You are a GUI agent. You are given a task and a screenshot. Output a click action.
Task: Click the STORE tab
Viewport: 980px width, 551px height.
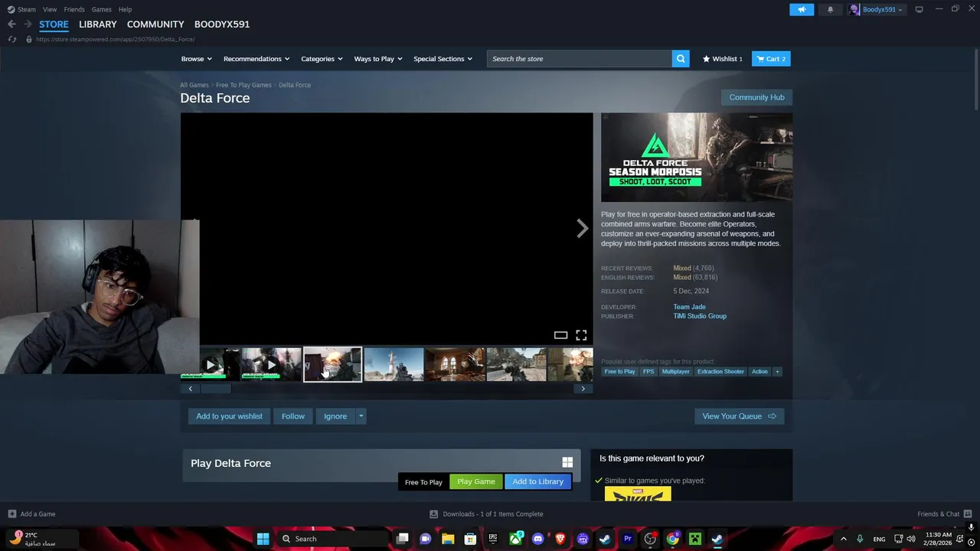[54, 24]
